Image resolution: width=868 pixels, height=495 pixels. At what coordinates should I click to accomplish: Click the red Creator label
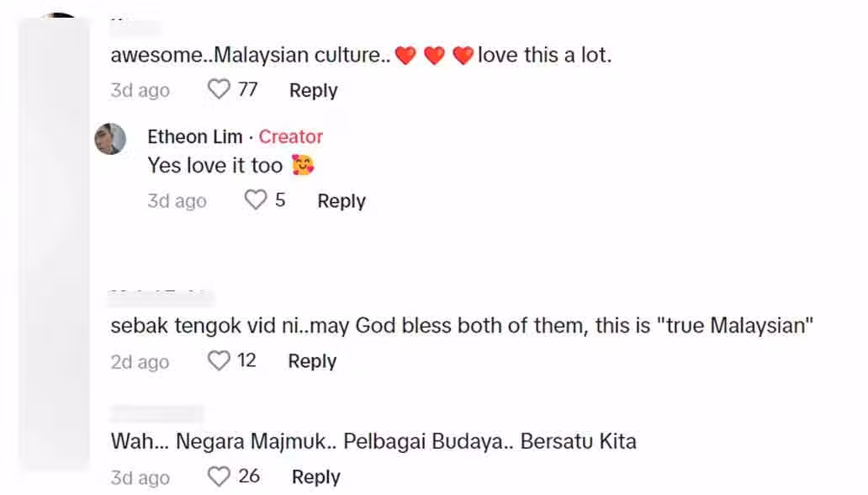291,136
